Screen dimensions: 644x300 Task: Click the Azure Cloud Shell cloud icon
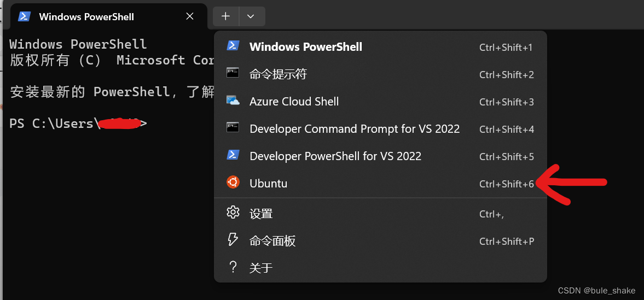point(233,101)
